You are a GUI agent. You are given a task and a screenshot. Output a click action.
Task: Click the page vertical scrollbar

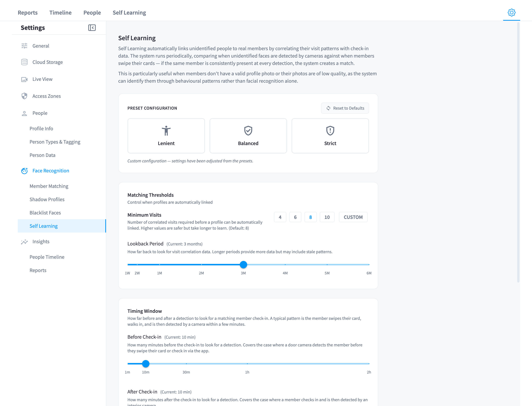[x=518, y=152]
